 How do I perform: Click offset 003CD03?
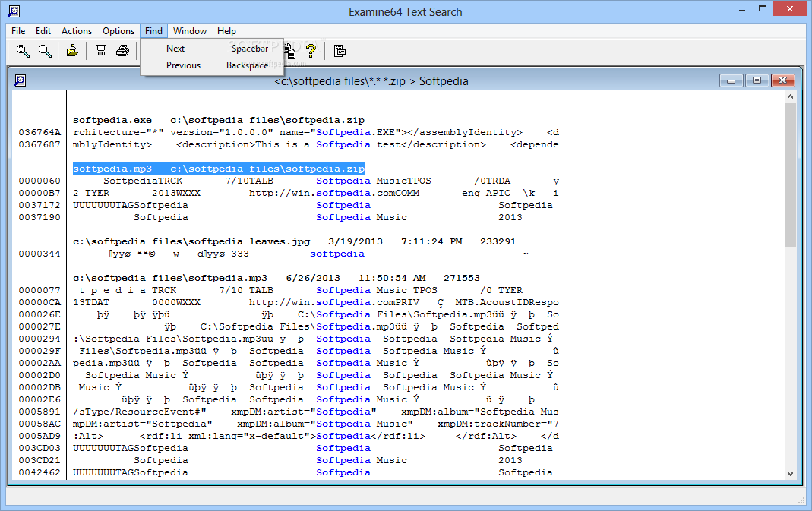(39, 448)
